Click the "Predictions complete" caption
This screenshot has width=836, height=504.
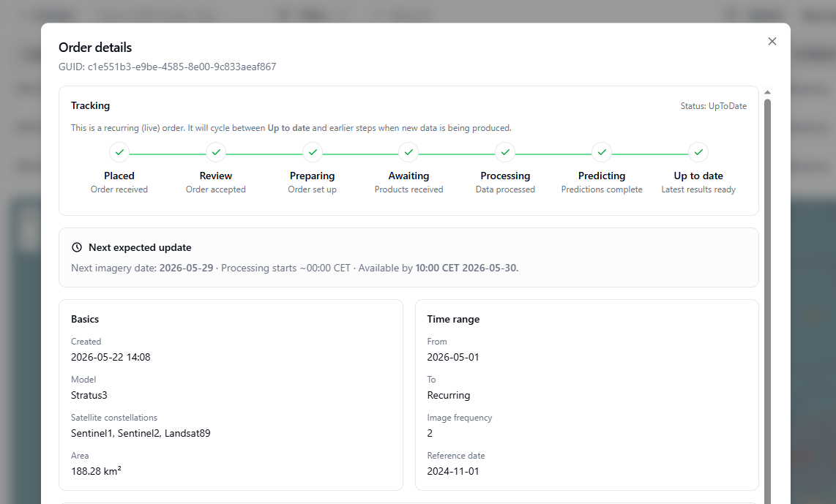pos(602,189)
